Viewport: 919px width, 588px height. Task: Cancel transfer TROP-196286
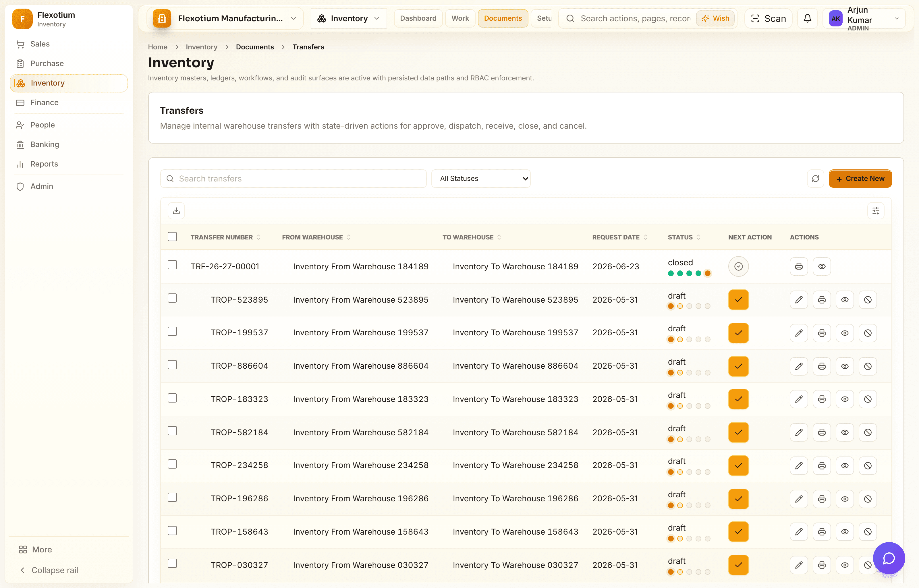[x=868, y=499]
